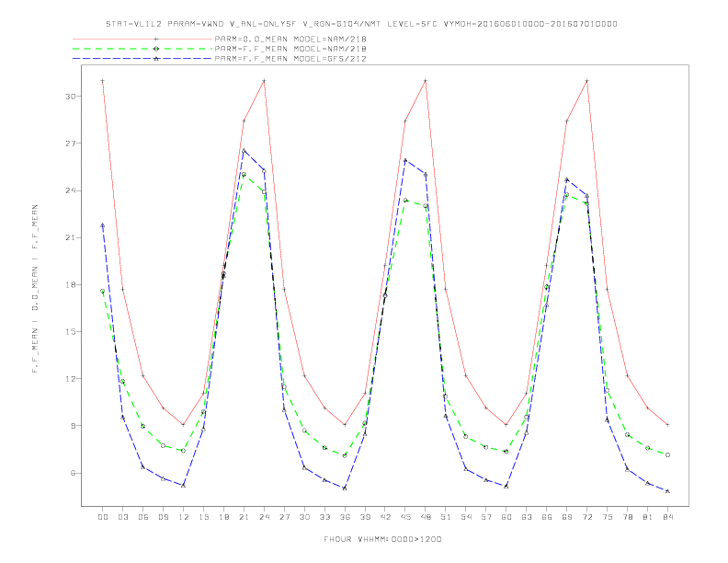Click y-axis tick value 6
The width and height of the screenshot is (728, 563).
(73, 473)
